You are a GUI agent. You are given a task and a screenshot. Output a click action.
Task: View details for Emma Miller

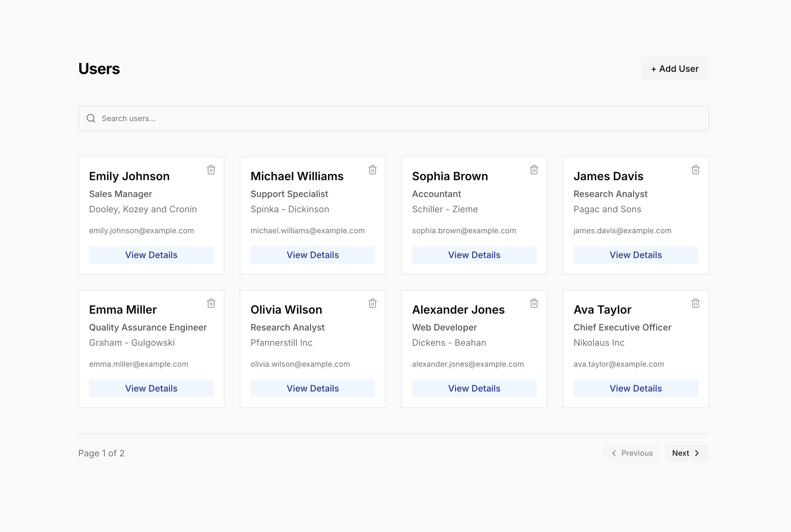151,388
